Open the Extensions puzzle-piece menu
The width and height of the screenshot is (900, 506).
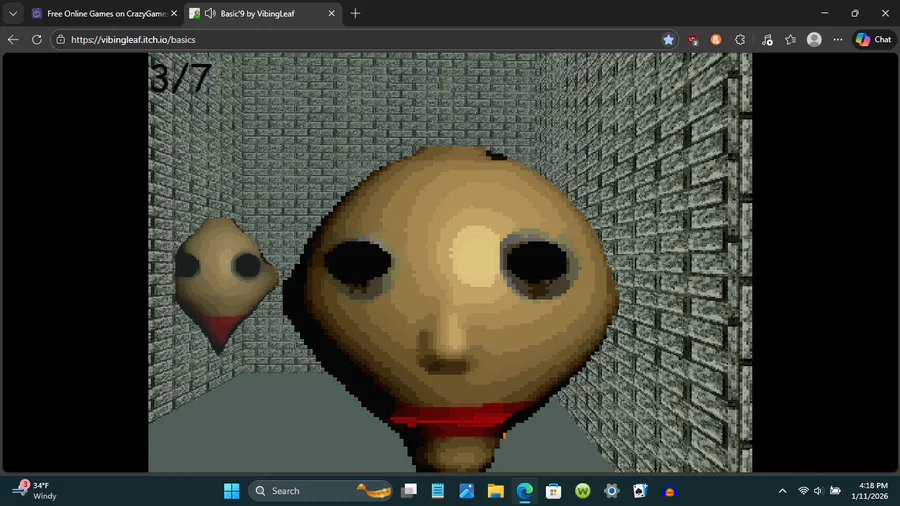pos(740,40)
